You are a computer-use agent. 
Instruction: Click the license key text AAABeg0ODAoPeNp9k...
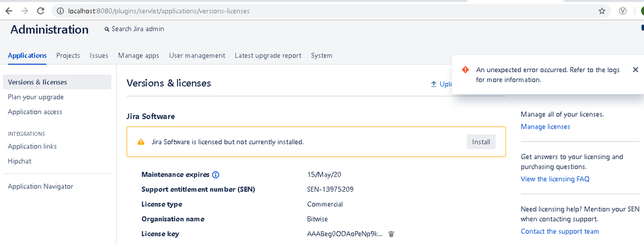point(345,234)
